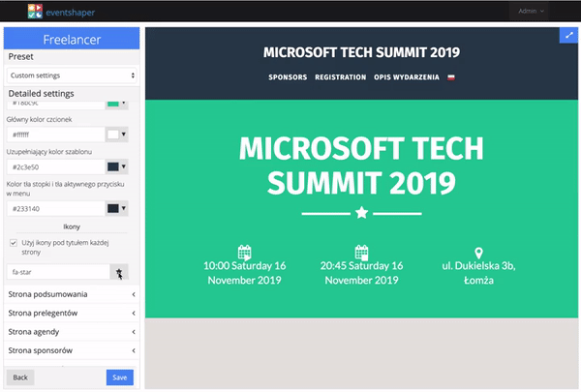Click '10:00 Saturday 16 November 2019' text
Viewport: 581px width, 392px height.
(x=245, y=273)
